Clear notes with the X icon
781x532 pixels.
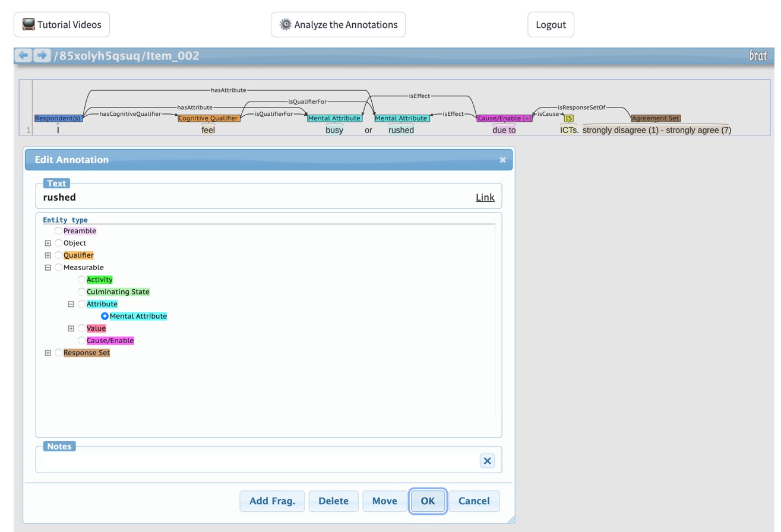click(x=487, y=461)
